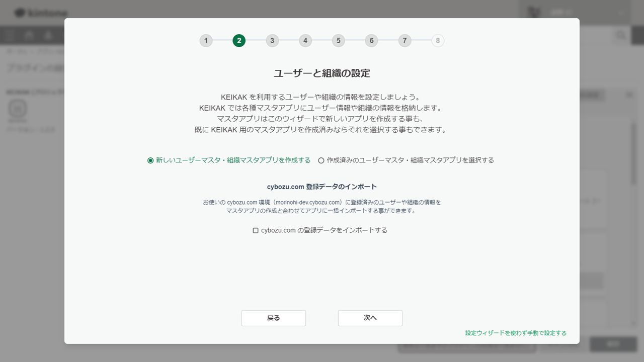
Task: Jump to wizard step 3
Action: pyautogui.click(x=272, y=41)
